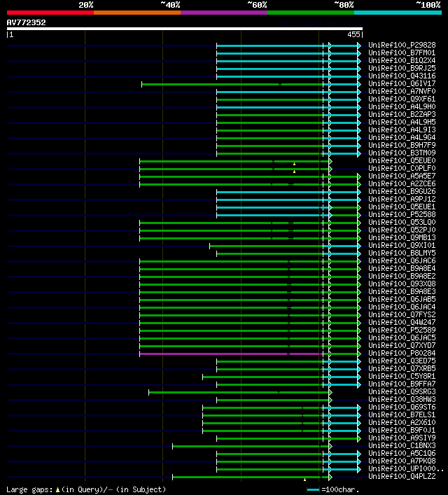
Task: Select hit UniRef100_Q4W247
Action: coord(402,322)
